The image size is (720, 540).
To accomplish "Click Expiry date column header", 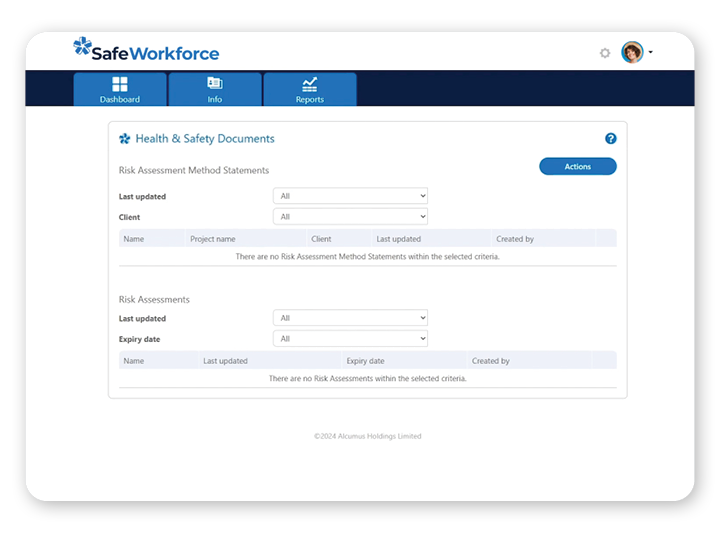I will click(365, 361).
